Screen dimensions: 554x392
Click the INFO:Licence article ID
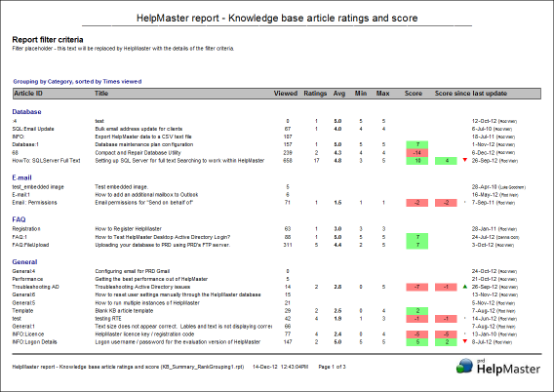tap(28, 334)
